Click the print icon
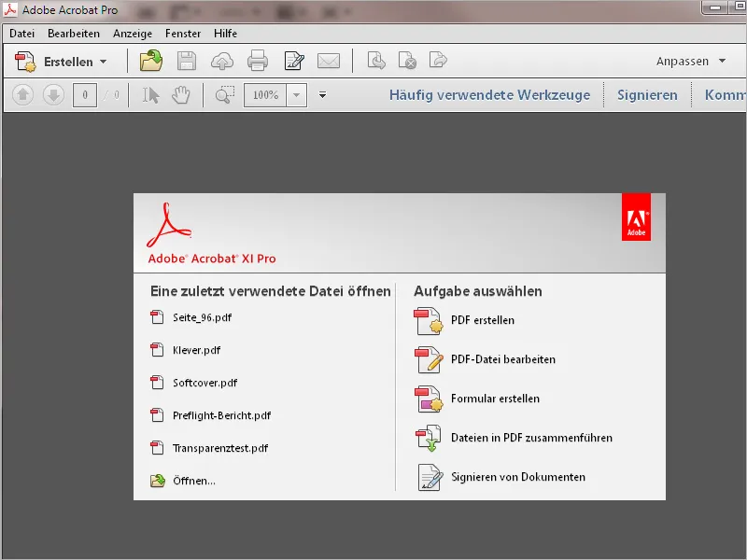Viewport: 747px width, 560px height. 258,62
